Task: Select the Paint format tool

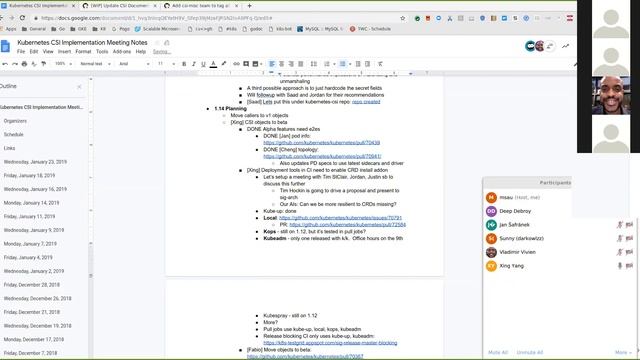Action: pos(44,64)
